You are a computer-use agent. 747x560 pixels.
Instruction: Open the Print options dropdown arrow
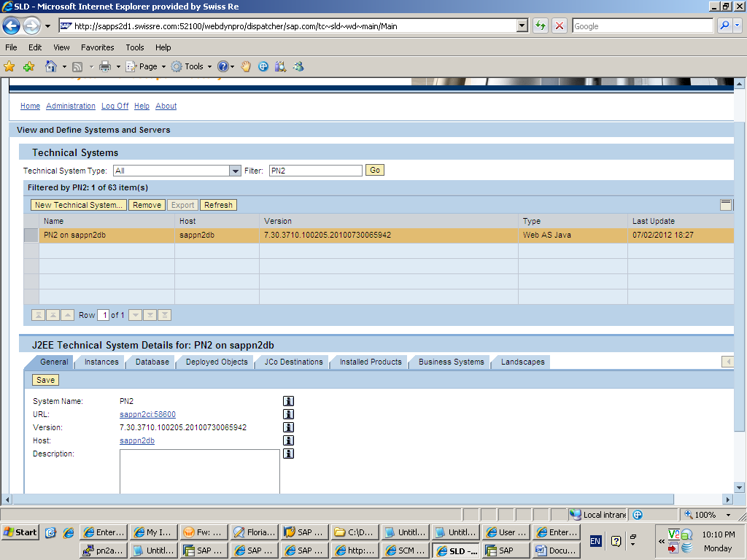coord(118,66)
